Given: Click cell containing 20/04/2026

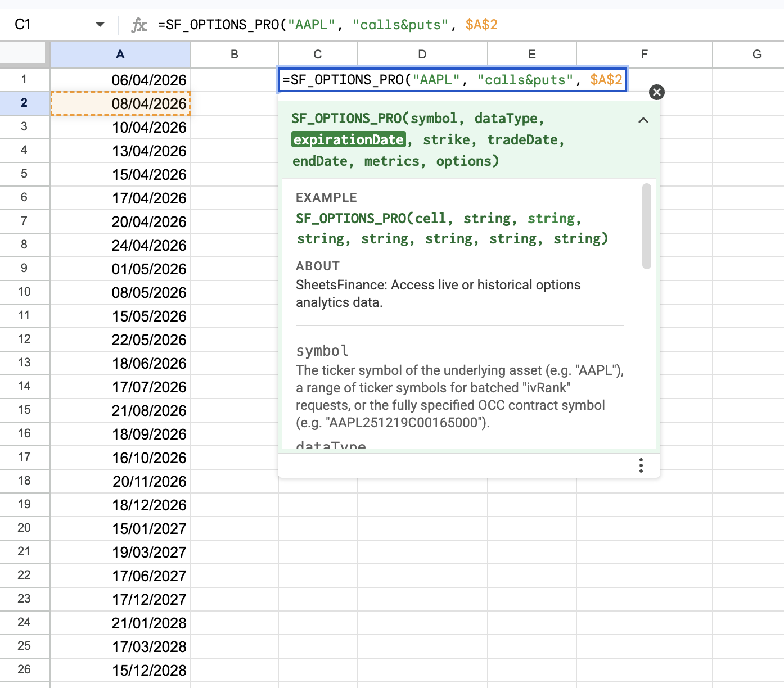Looking at the screenshot, I should [x=120, y=221].
